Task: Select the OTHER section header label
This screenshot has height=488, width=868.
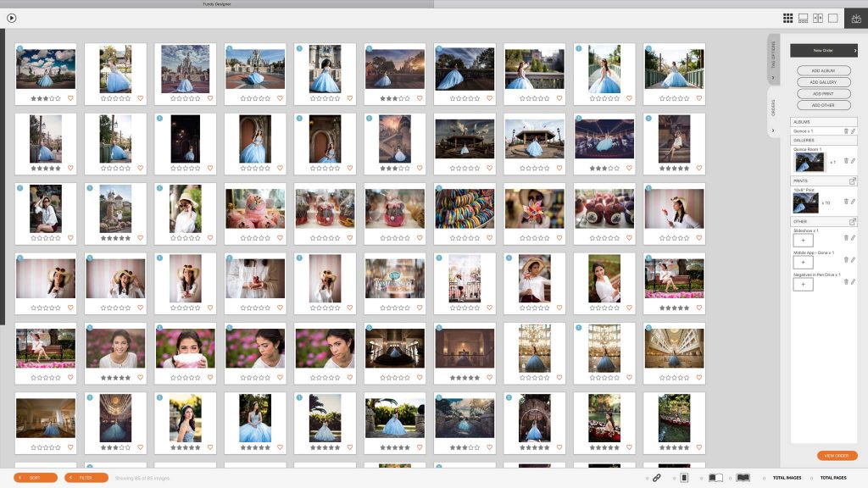Action: (x=800, y=221)
